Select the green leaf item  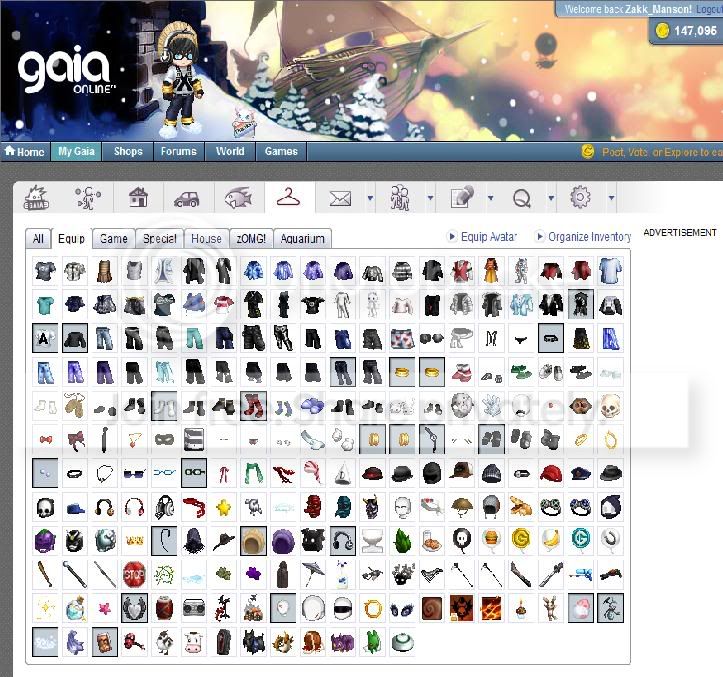pyautogui.click(x=402, y=540)
